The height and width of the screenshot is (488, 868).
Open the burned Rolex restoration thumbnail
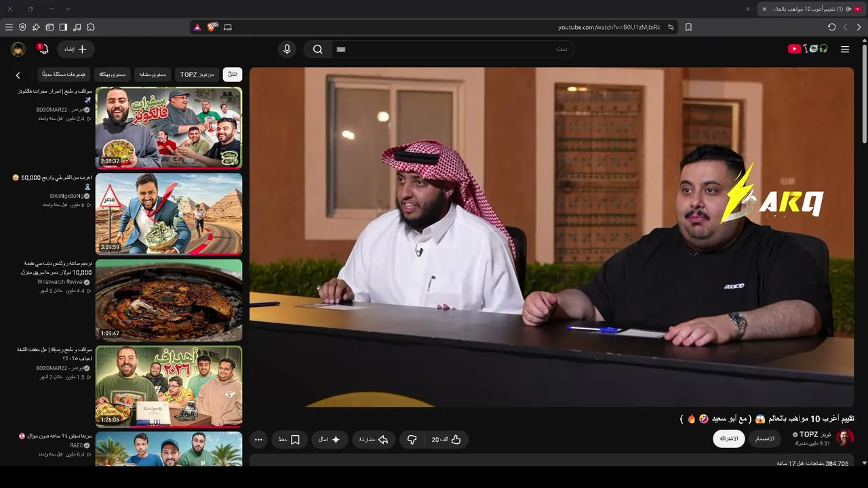coord(169,300)
